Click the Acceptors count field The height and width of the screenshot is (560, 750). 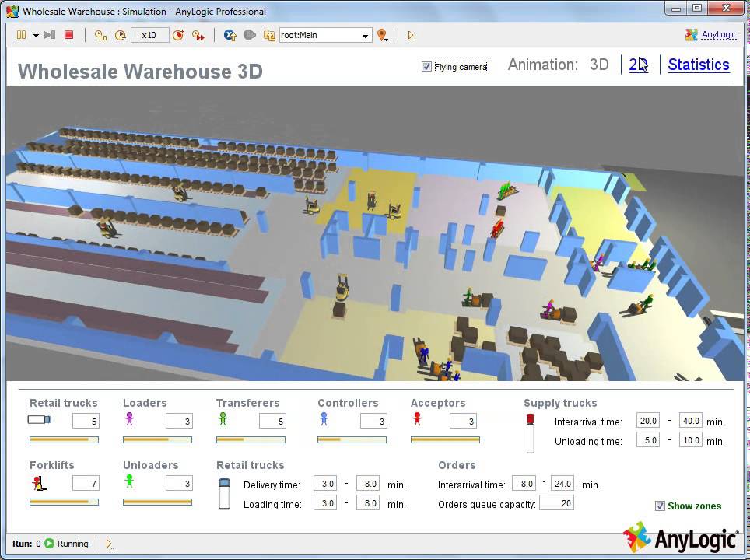click(x=463, y=422)
